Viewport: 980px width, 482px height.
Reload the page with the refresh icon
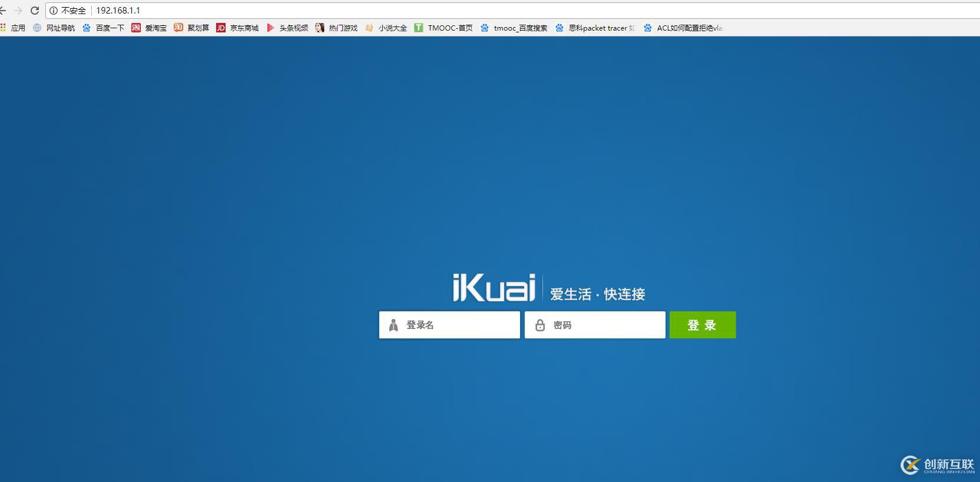tap(34, 11)
